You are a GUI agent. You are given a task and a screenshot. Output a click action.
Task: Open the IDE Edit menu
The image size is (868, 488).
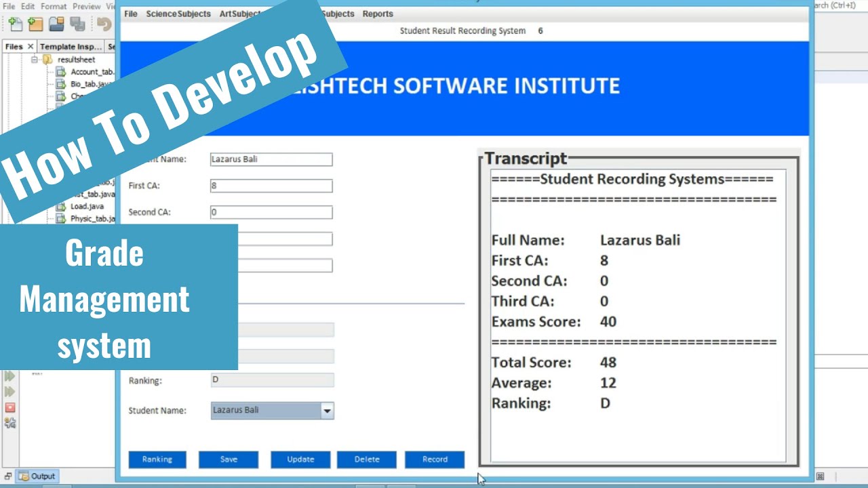pos(28,6)
